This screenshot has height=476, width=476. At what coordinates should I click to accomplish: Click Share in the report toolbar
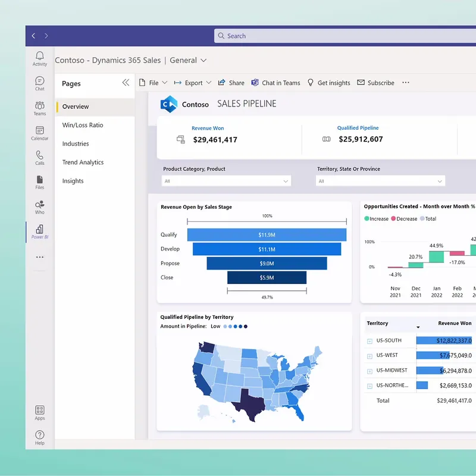(x=231, y=83)
